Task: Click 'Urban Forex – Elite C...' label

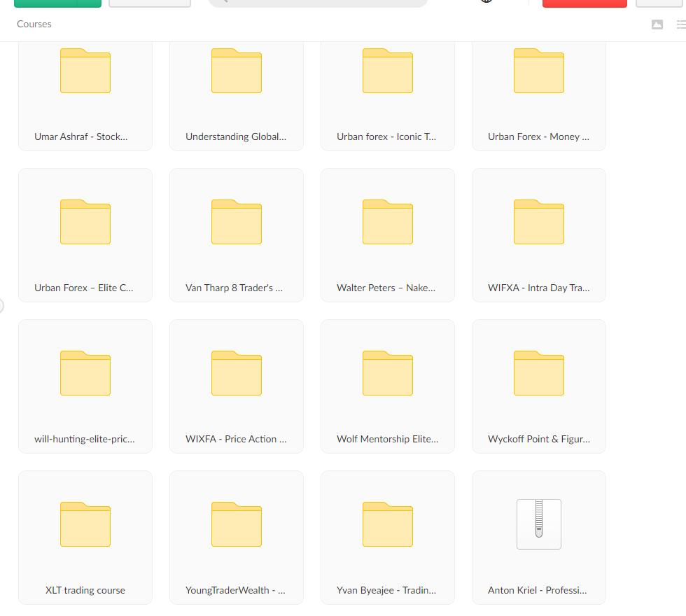Action: tap(83, 288)
